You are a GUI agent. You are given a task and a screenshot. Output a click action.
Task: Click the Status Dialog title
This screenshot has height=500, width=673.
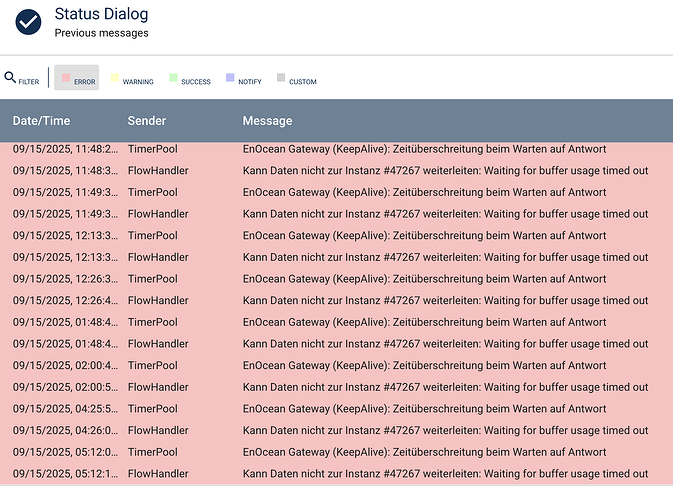101,14
